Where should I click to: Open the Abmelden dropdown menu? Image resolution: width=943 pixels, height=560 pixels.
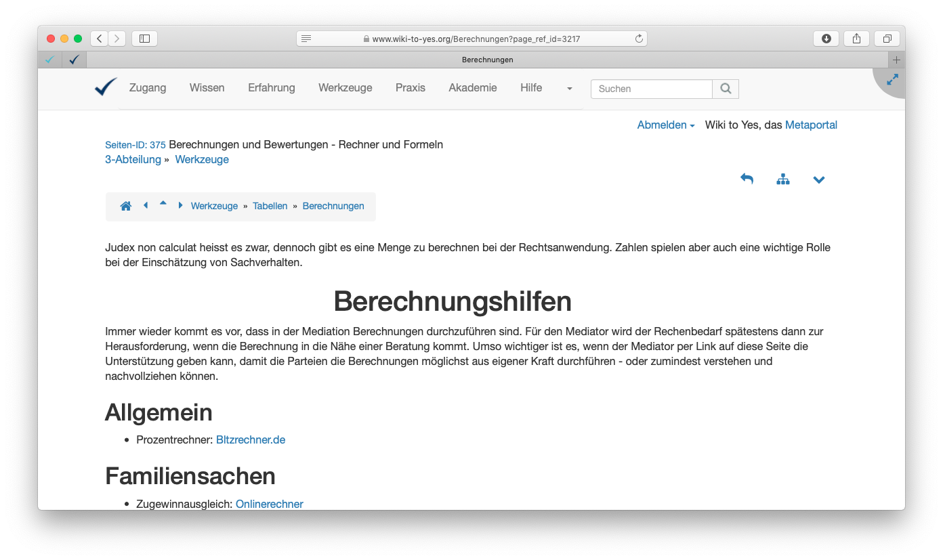[x=665, y=125]
